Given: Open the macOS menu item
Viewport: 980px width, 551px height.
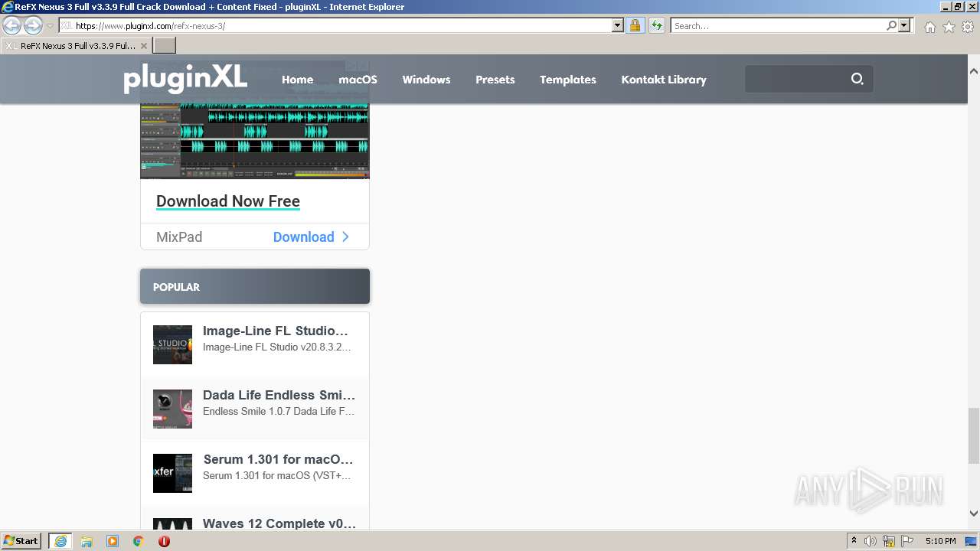Looking at the screenshot, I should [358, 80].
